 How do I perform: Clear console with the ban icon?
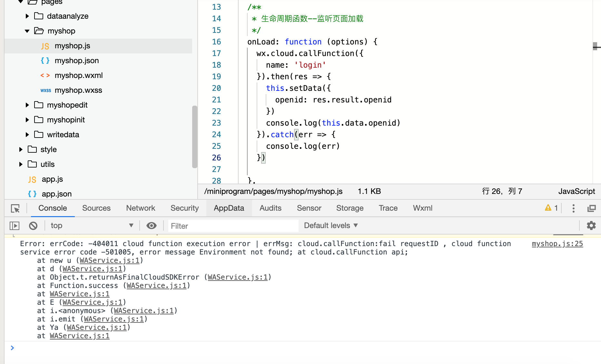tap(33, 226)
